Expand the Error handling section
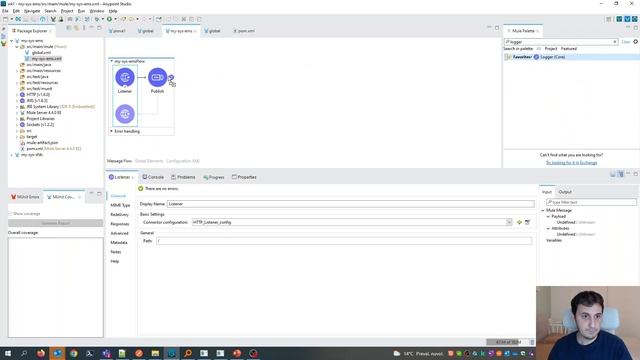 (x=111, y=131)
